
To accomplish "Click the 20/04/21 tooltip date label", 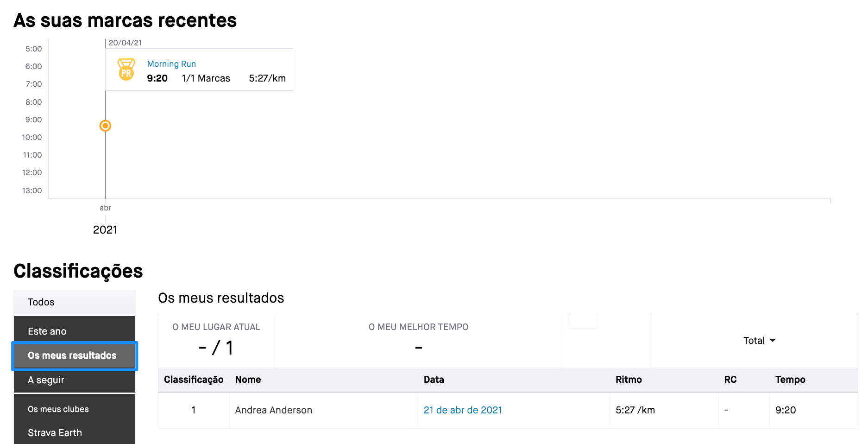I will click(x=125, y=43).
